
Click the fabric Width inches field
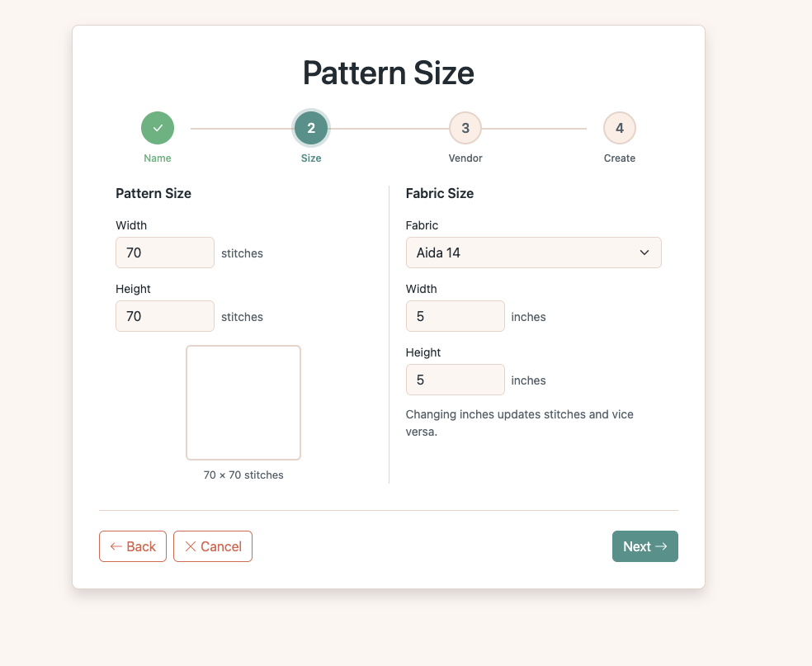455,316
